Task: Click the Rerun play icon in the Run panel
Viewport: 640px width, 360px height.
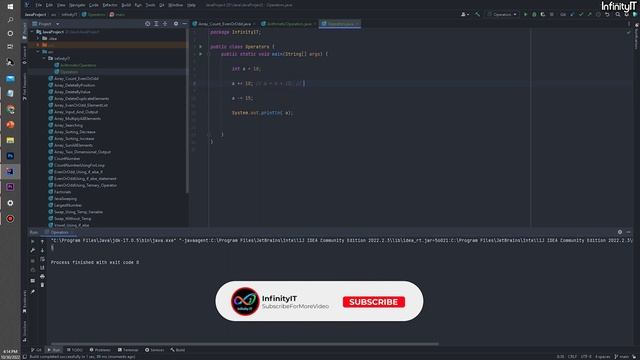Action: (33, 242)
